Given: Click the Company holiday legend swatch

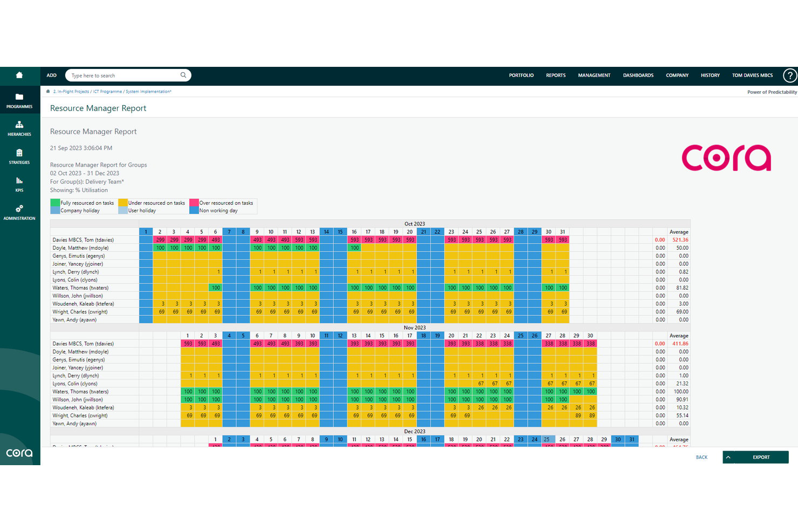Looking at the screenshot, I should (x=55, y=210).
